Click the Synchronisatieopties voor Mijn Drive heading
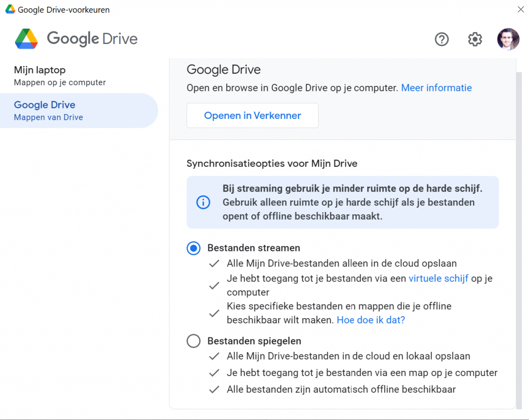Viewport: 529px width, 420px height. [x=272, y=164]
